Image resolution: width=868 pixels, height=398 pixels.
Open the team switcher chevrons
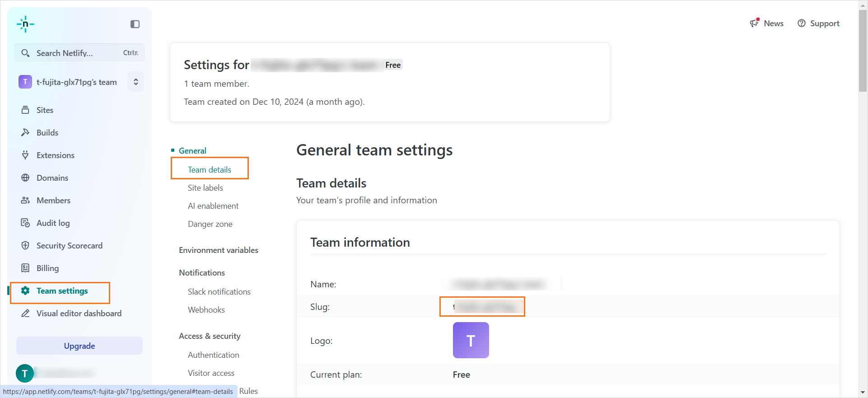(135, 82)
